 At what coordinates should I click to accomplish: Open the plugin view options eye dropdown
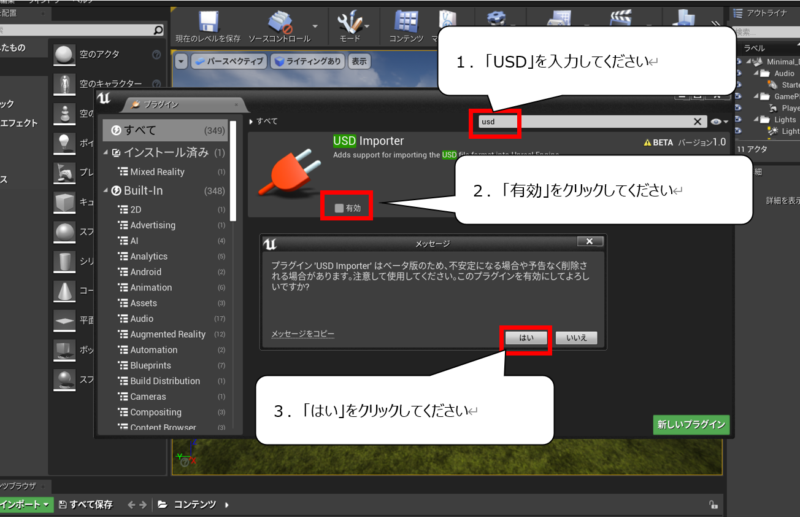coord(719,121)
